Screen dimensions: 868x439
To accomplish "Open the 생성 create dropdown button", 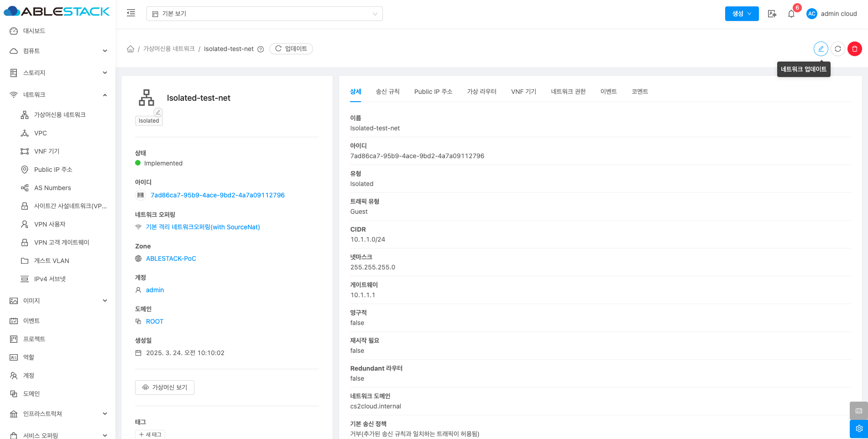I will pyautogui.click(x=742, y=14).
